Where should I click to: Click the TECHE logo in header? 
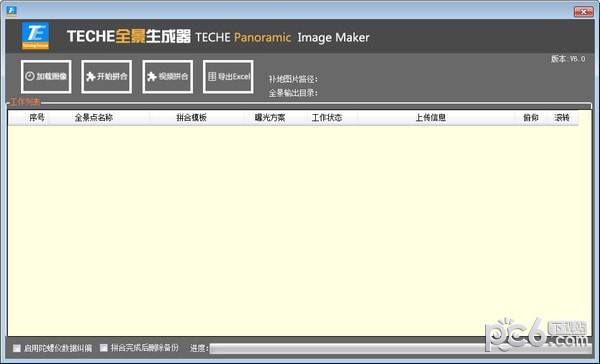point(36,36)
